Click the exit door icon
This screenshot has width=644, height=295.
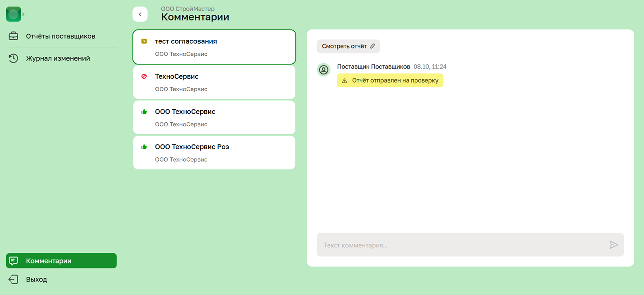(14, 279)
